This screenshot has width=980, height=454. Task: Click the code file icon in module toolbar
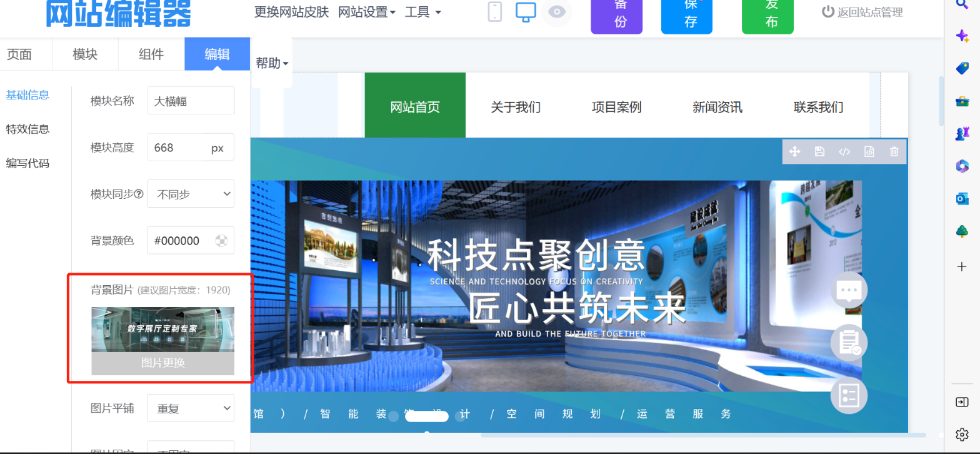click(869, 151)
